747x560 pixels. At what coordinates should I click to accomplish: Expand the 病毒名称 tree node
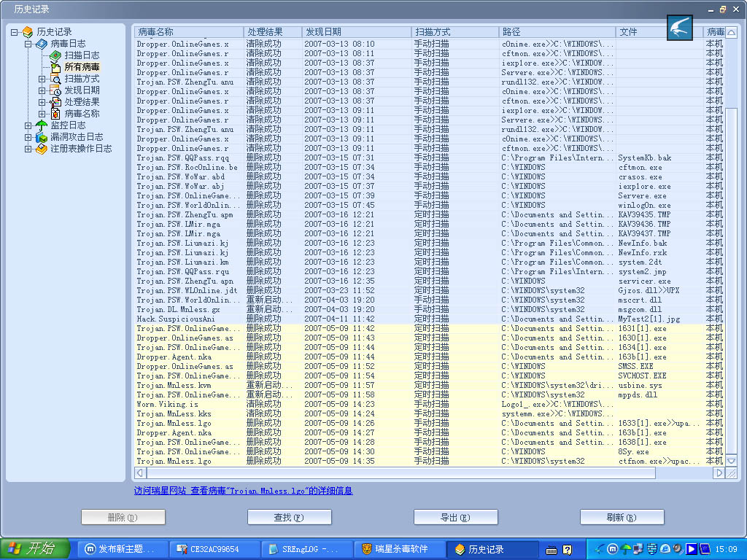tap(42, 114)
